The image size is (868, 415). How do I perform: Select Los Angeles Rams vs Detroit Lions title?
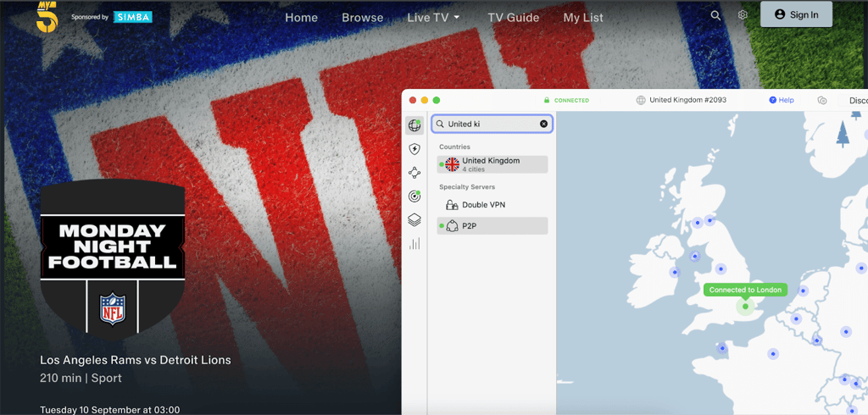(x=136, y=360)
